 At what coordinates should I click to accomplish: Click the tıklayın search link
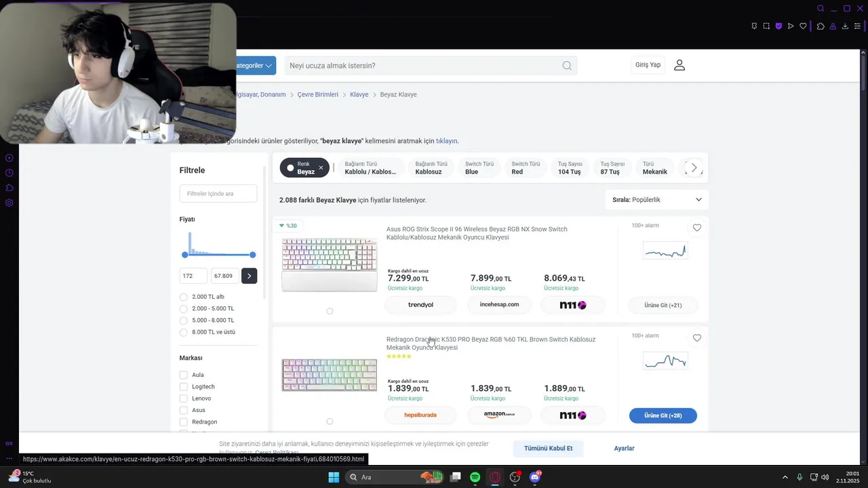tap(447, 141)
